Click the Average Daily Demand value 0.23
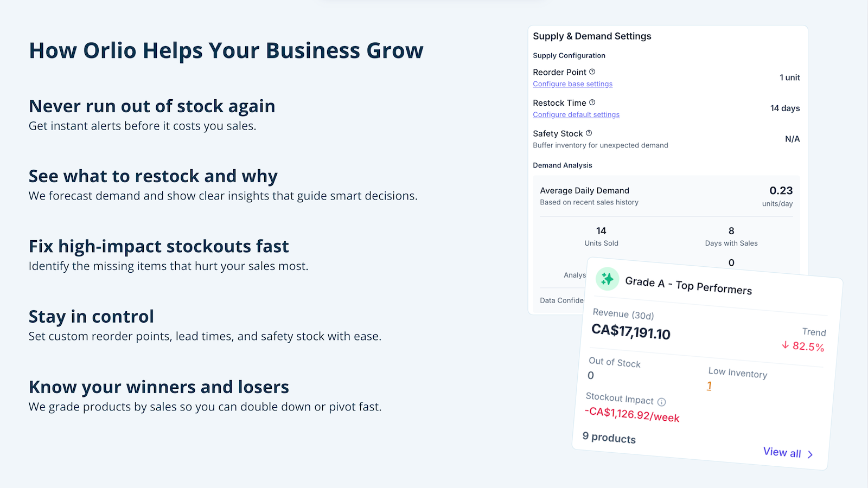The height and width of the screenshot is (488, 868). tap(781, 190)
